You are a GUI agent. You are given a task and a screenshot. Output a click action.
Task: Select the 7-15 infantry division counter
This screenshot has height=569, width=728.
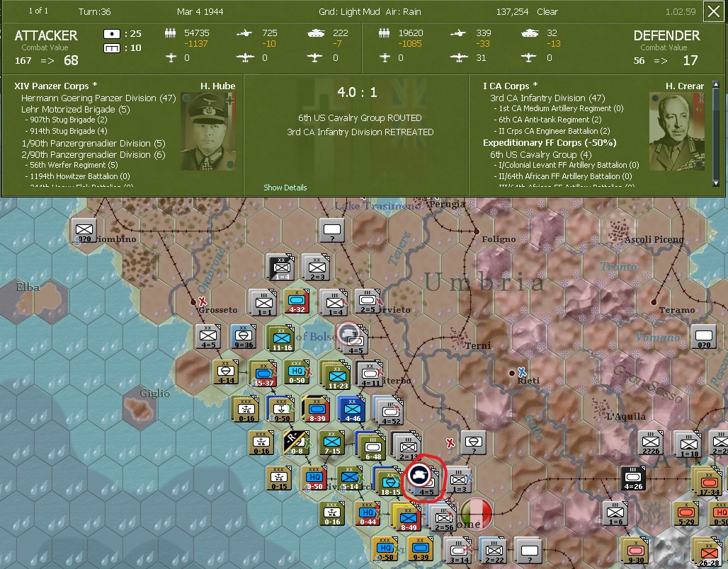[331, 443]
